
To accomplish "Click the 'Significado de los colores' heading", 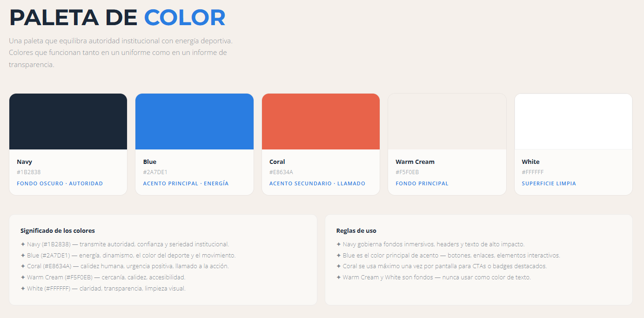I will 58,230.
